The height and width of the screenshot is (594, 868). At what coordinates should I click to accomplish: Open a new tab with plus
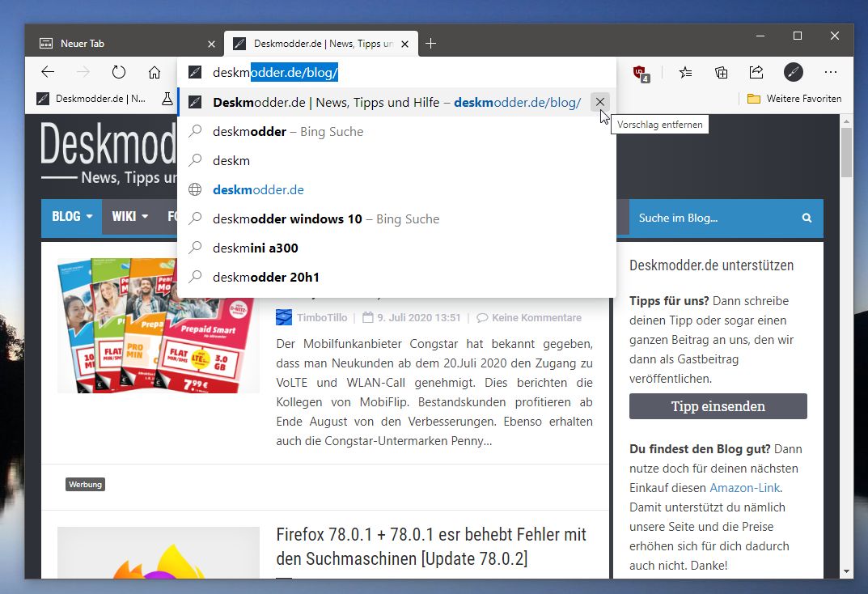(430, 43)
